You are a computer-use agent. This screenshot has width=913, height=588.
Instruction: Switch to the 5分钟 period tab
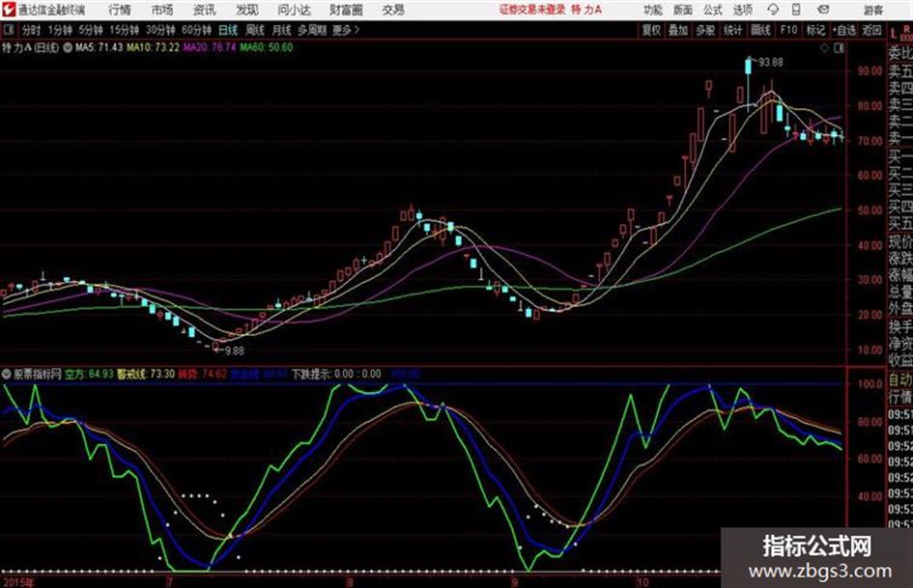(91, 30)
